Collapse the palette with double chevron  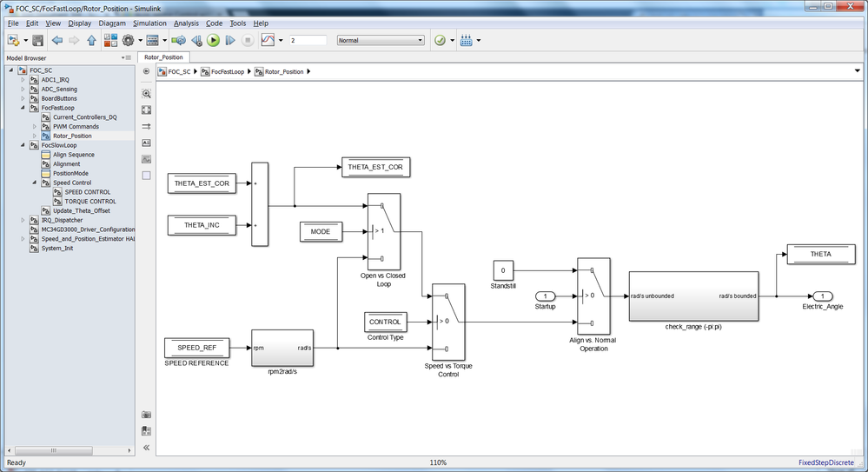[x=146, y=448]
